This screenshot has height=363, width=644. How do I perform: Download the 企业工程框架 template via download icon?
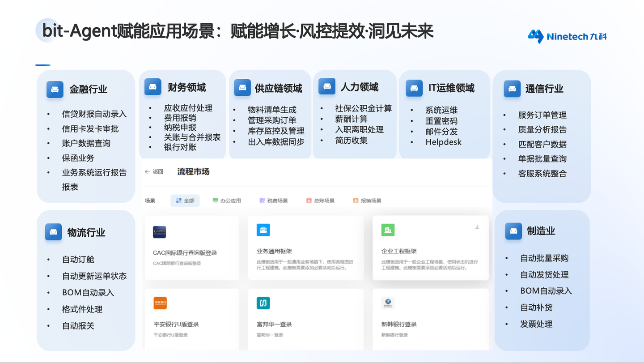click(x=477, y=228)
